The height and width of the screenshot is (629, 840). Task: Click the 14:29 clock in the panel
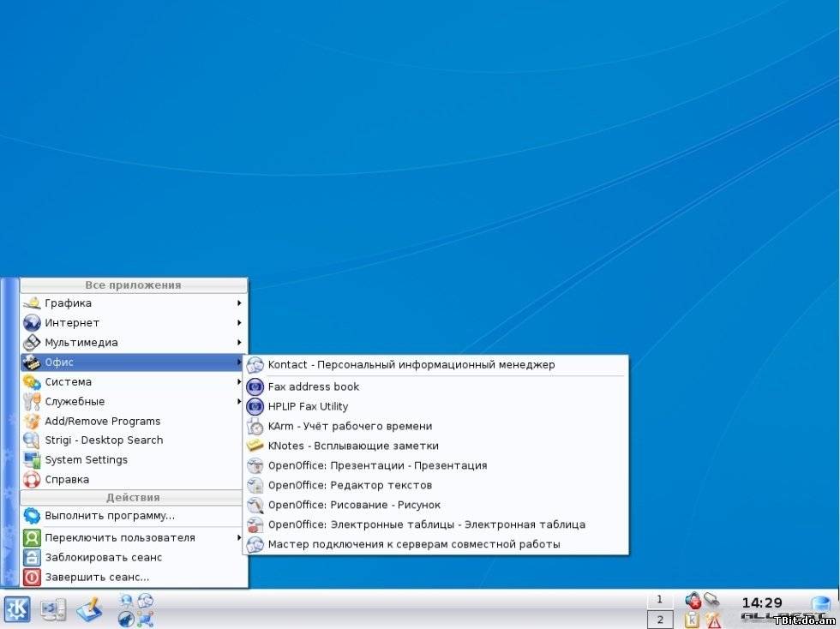[x=762, y=603]
